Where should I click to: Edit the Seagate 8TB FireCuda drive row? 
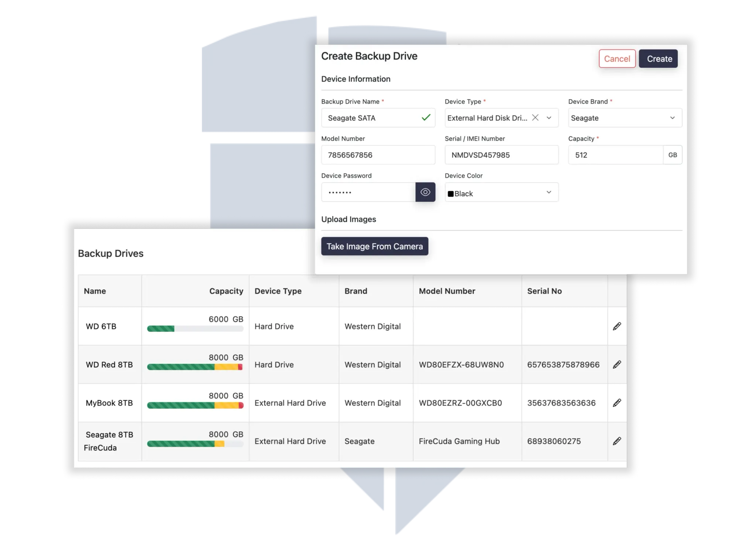(x=617, y=441)
